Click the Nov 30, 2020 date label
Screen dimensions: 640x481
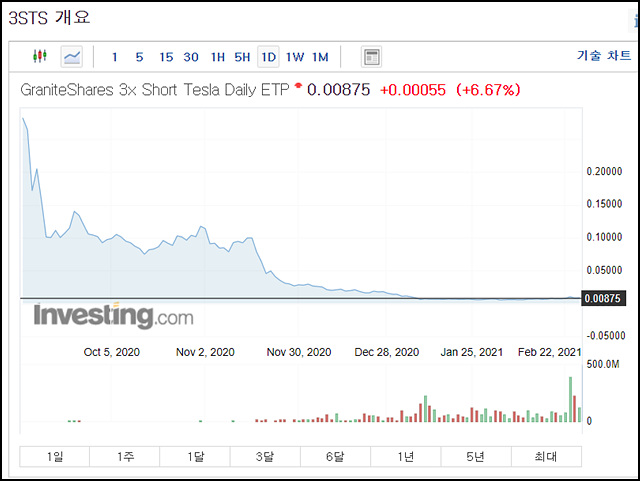(299, 352)
